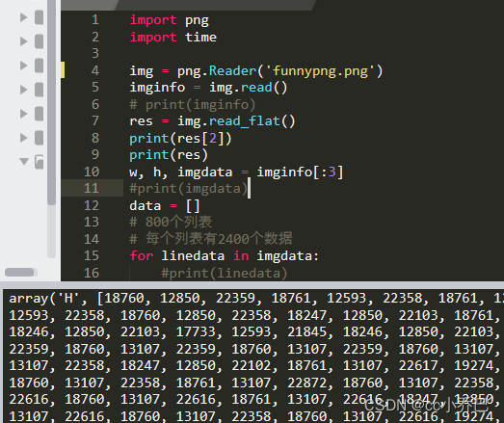Click the yellow modified marker beside line 4

(x=63, y=70)
